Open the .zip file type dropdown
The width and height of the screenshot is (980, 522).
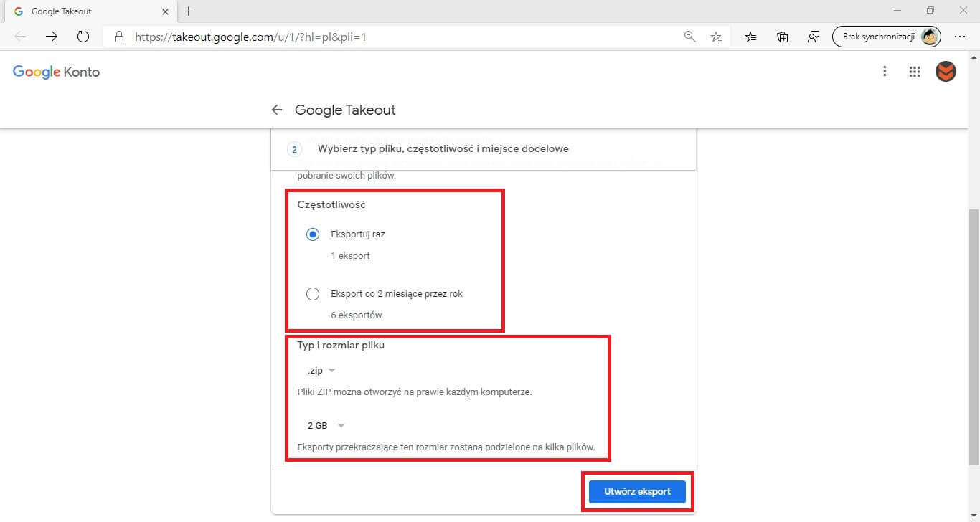pyautogui.click(x=321, y=371)
